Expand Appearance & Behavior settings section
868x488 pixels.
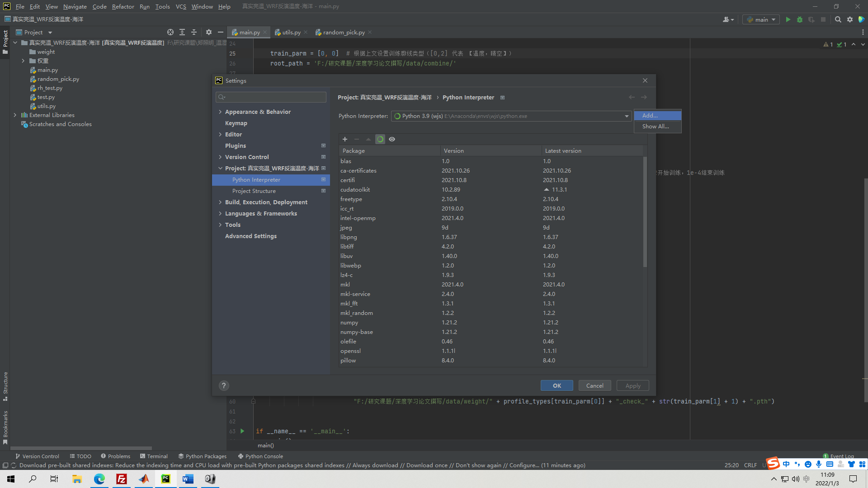[220, 112]
